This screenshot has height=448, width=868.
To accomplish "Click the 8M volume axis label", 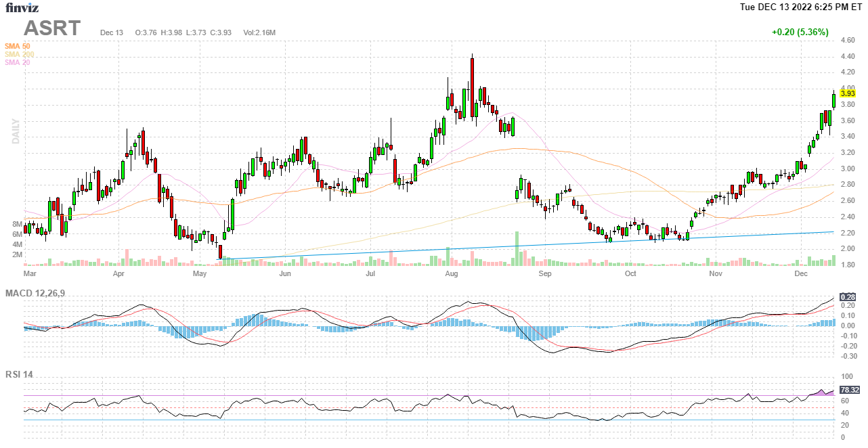I will [x=17, y=224].
